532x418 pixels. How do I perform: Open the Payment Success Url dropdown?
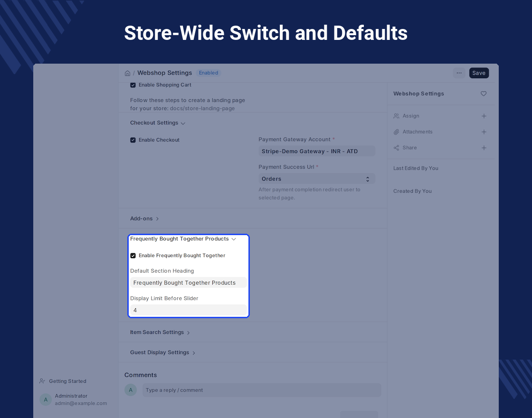click(316, 179)
